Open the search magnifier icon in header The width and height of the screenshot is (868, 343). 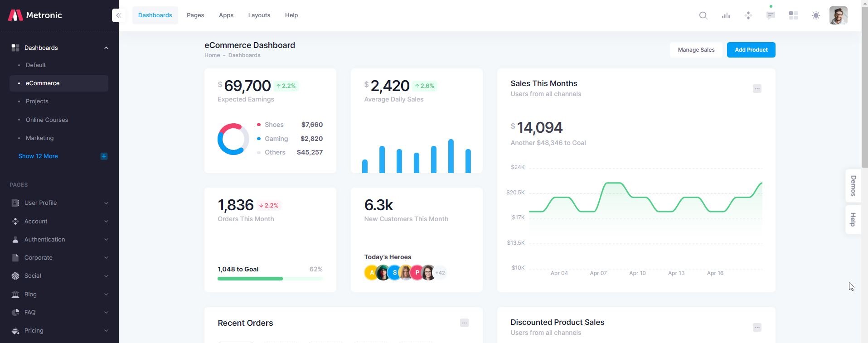point(703,15)
